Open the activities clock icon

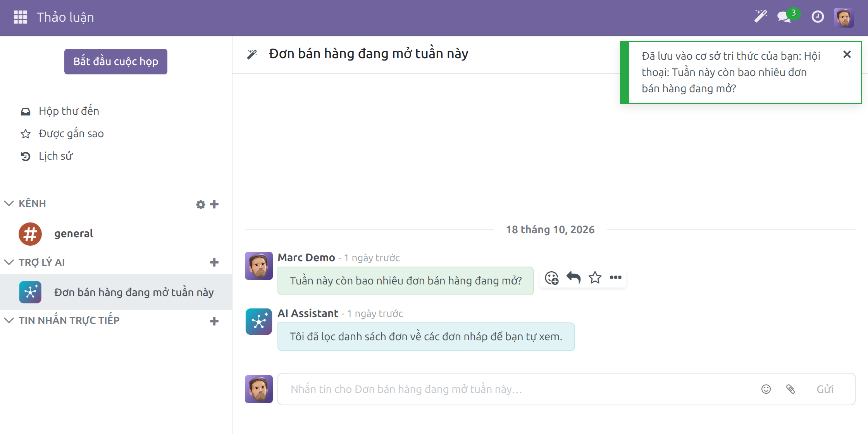coord(818,17)
